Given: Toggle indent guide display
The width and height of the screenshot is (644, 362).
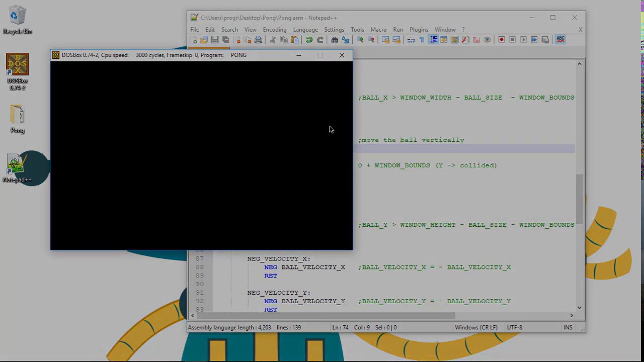Looking at the screenshot, I should pos(433,40).
